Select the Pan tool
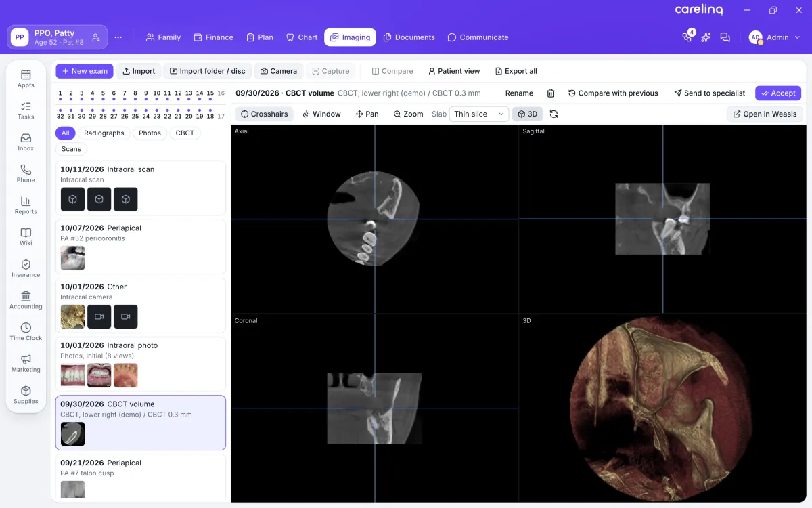 [367, 114]
